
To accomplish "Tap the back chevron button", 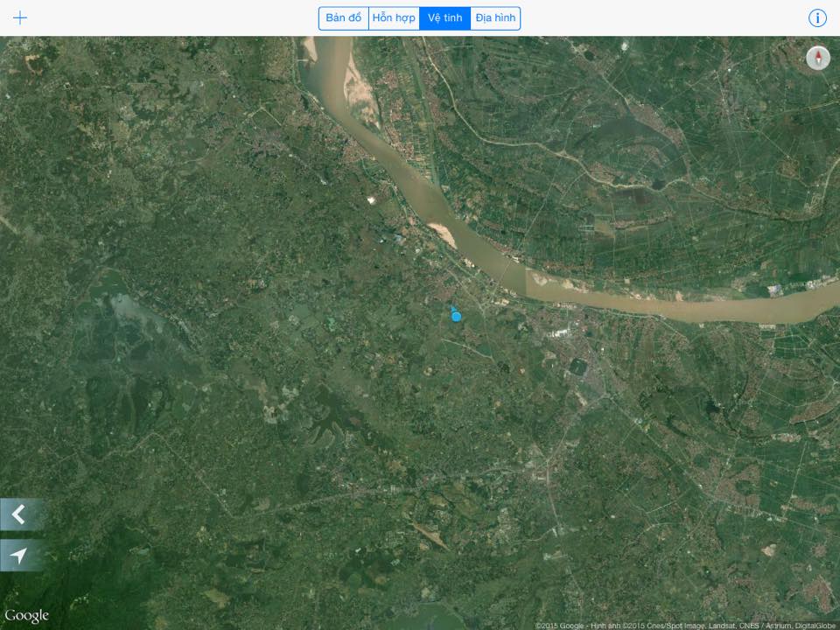I will coord(21,514).
